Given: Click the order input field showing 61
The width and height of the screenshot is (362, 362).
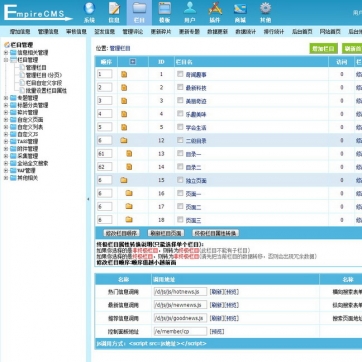Looking at the screenshot, I should tap(105, 154).
